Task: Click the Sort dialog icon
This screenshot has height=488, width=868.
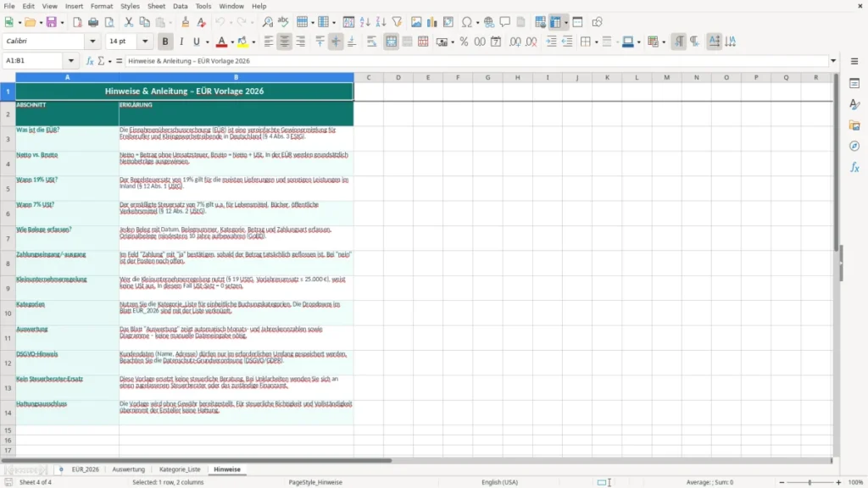Action: [348, 22]
